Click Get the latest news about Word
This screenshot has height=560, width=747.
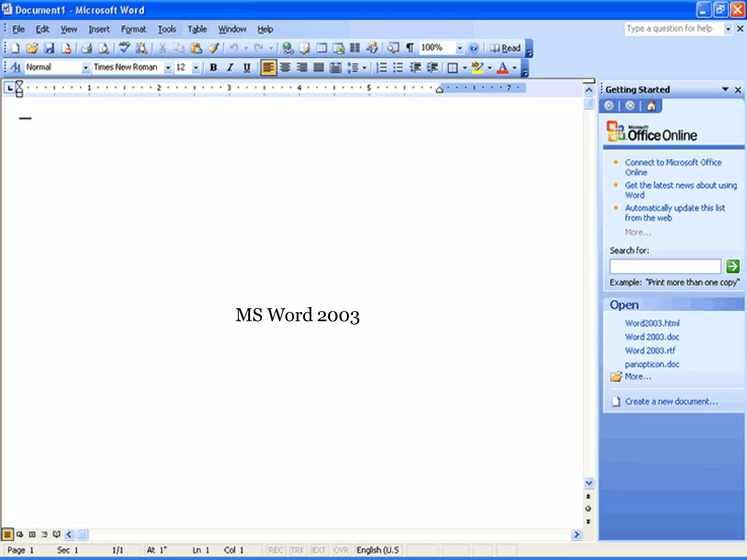pos(681,190)
